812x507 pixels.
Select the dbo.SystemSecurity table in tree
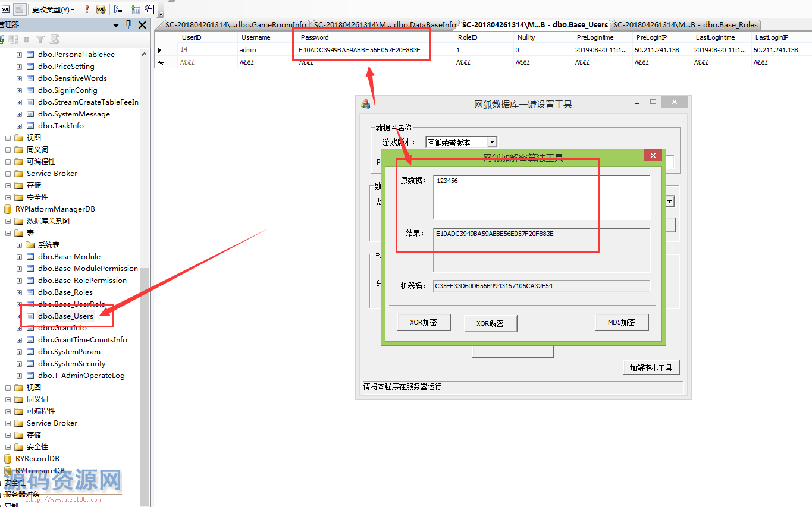tap(71, 364)
